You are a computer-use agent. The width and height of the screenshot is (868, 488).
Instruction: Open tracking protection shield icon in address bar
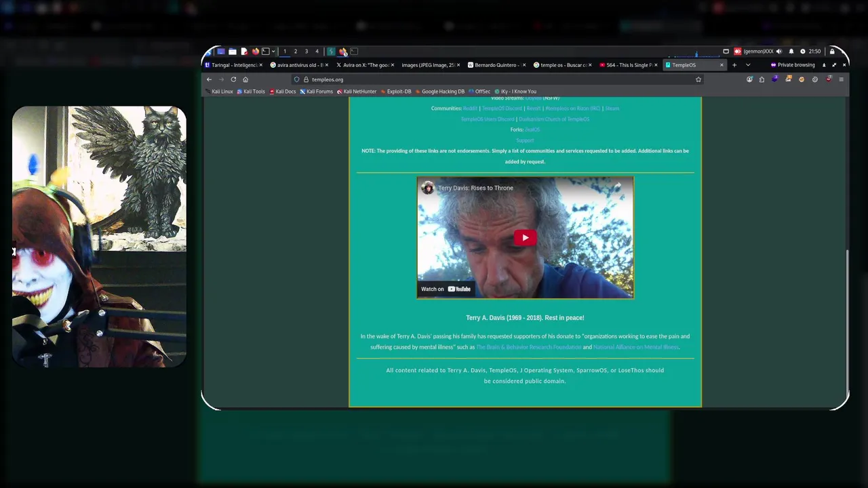[296, 79]
